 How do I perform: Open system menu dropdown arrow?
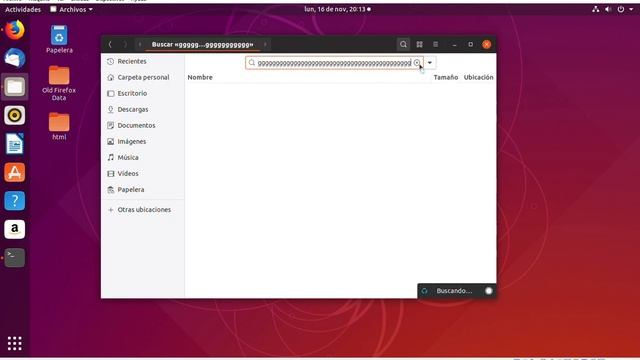coord(631,9)
